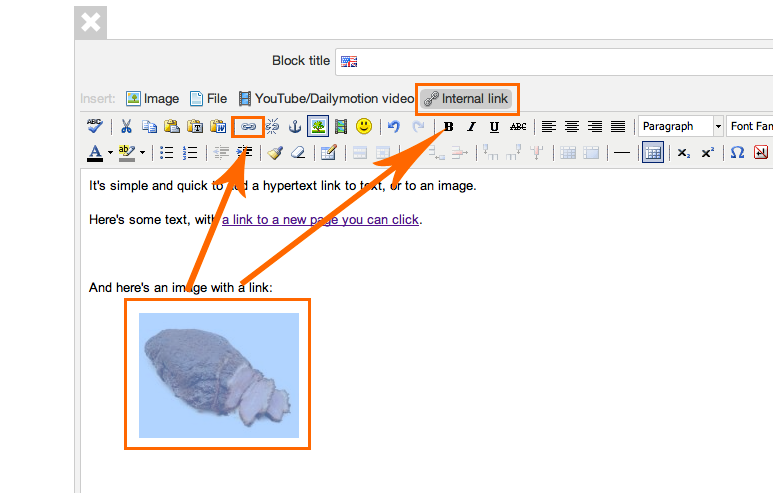This screenshot has width=773, height=493.
Task: Click the table row properties icon
Action: [x=360, y=153]
